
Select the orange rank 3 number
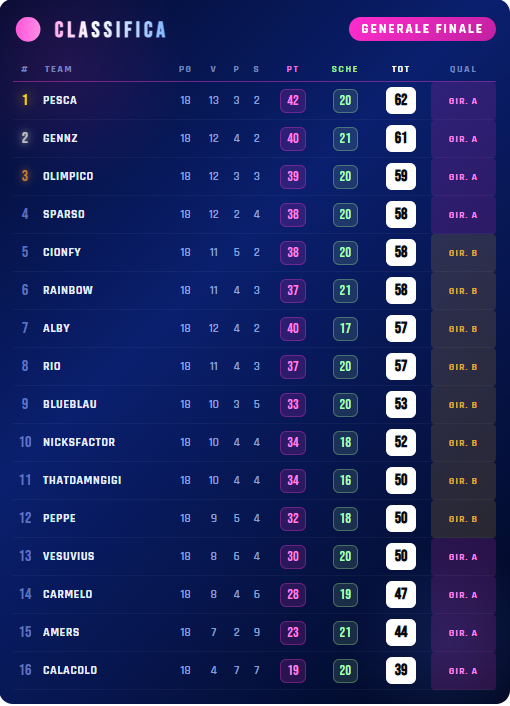25,176
